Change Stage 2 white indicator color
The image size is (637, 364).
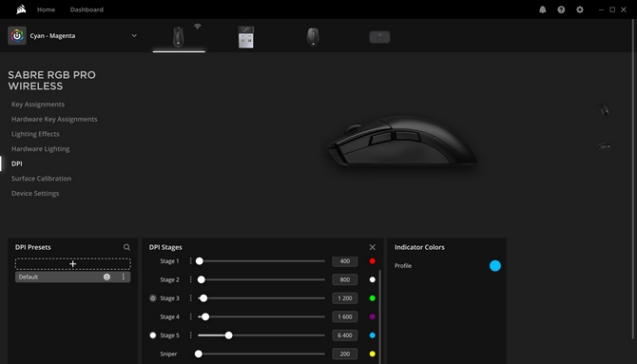pos(372,279)
